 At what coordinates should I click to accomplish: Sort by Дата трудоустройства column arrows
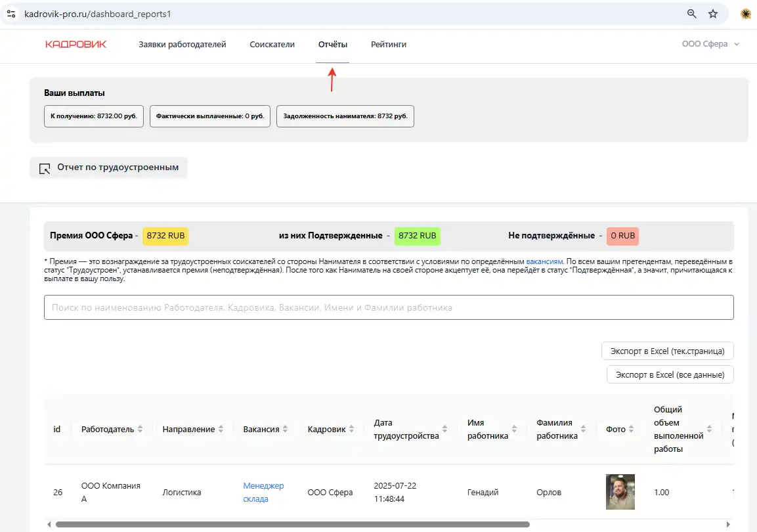(445, 430)
